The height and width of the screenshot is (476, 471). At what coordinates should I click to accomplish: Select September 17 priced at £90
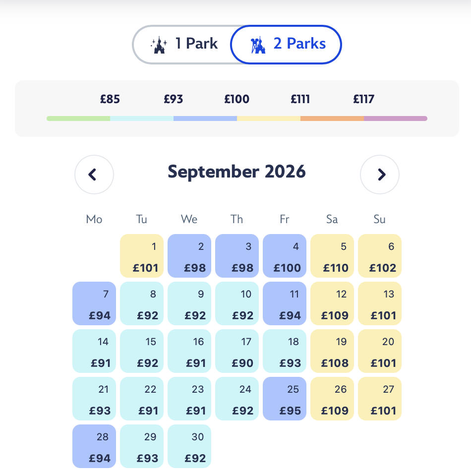(236, 351)
